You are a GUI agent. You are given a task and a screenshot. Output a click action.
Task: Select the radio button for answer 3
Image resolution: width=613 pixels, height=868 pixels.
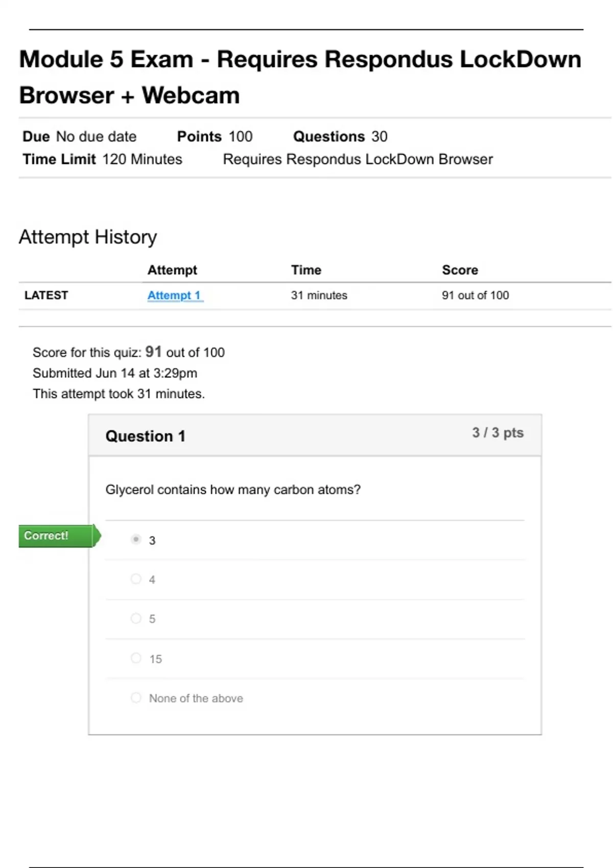point(136,539)
